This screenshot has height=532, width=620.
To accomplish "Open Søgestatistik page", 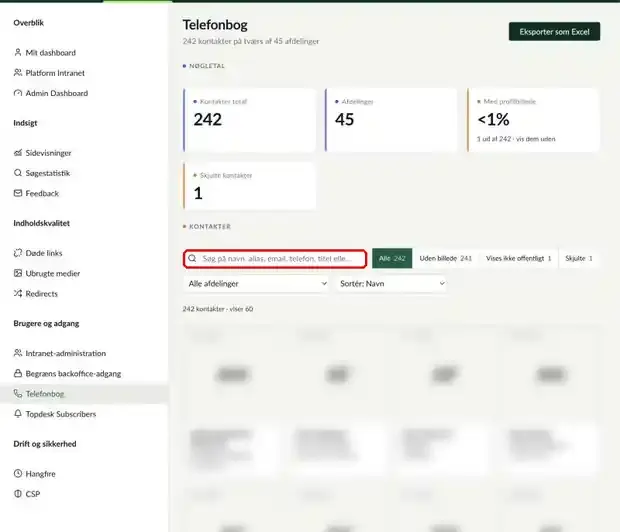I will coord(47,173).
